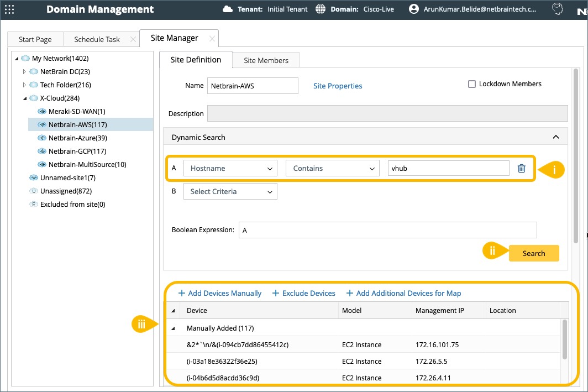Click the assistant head icon in header

pos(558,9)
